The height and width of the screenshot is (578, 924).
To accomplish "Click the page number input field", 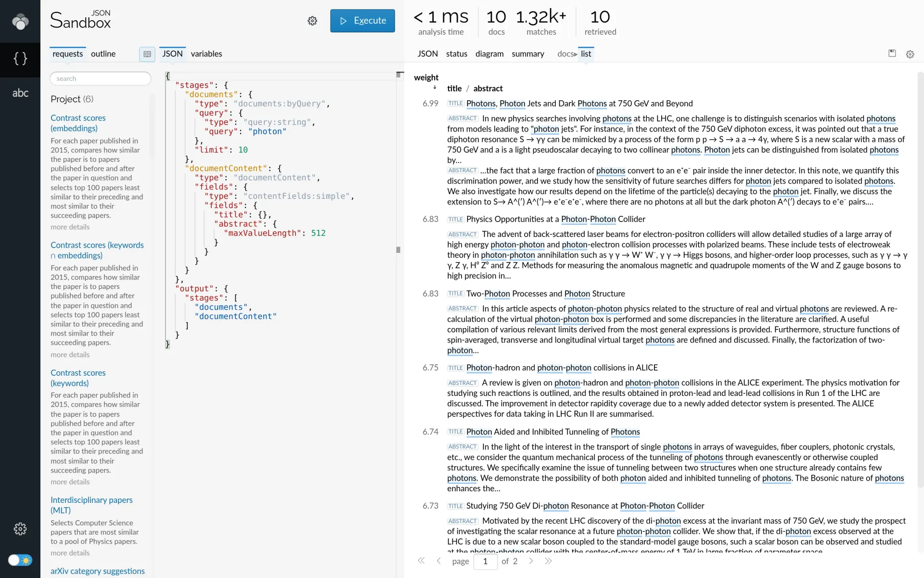I will coord(485,561).
